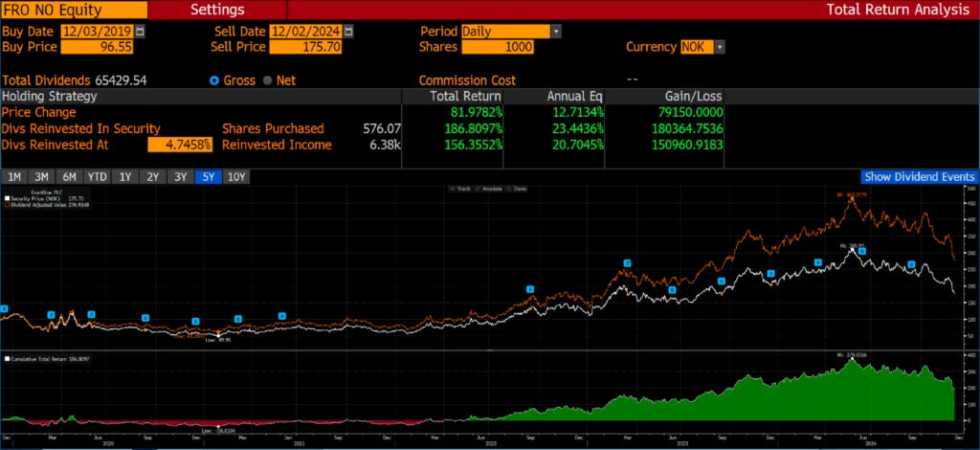Click the FRO NO Equity ticker field
This screenshot has height=450, width=980.
75,10
